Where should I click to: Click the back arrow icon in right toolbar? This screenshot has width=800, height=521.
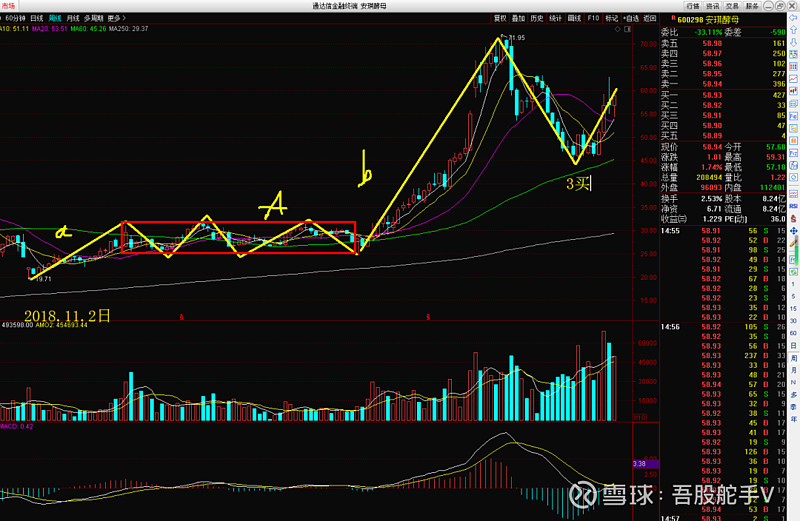[793, 18]
